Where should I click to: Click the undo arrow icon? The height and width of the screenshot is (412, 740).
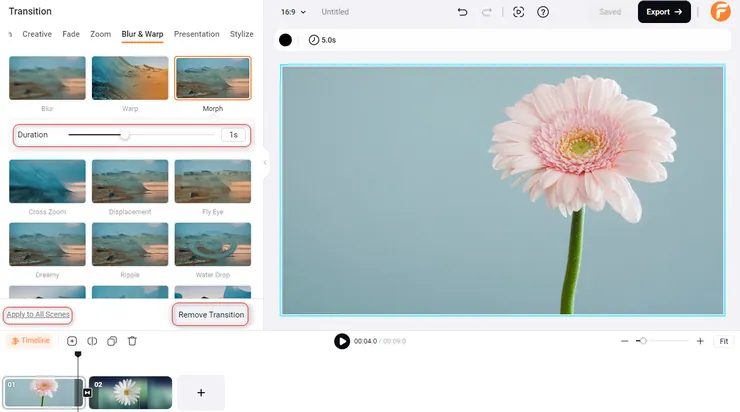(462, 12)
